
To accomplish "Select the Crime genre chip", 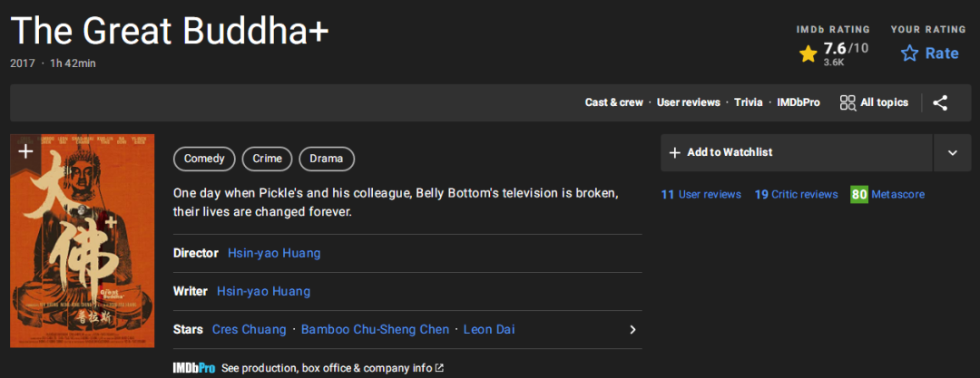I will (x=267, y=159).
